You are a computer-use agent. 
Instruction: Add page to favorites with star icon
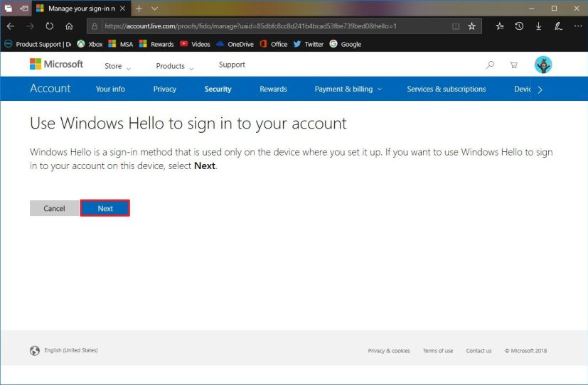(x=471, y=26)
